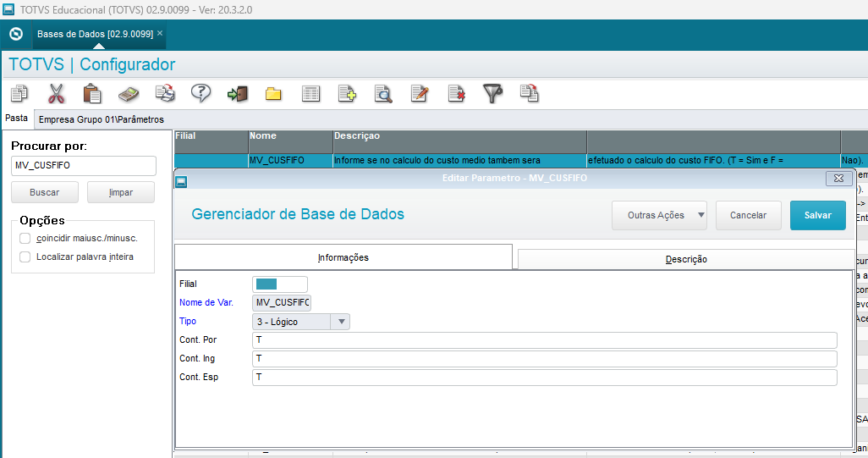868x458 pixels.
Task: Click the Cont. Por field
Action: (x=544, y=340)
